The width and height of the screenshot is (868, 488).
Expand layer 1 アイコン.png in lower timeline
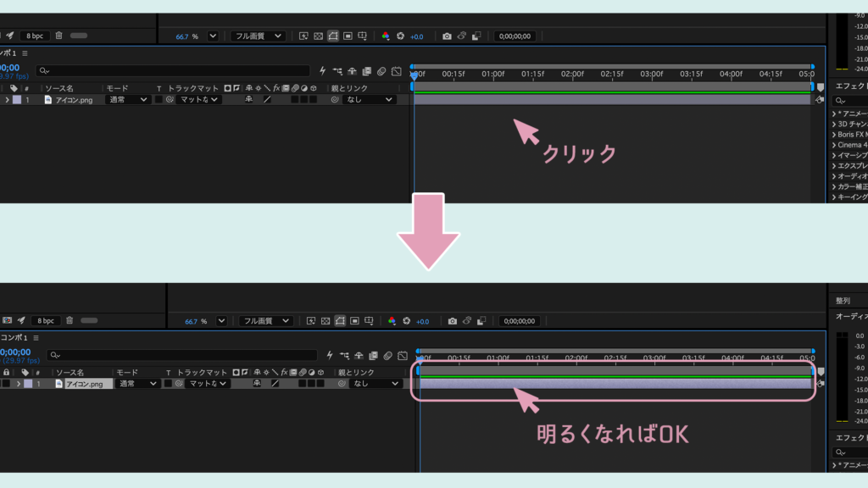tap(19, 384)
